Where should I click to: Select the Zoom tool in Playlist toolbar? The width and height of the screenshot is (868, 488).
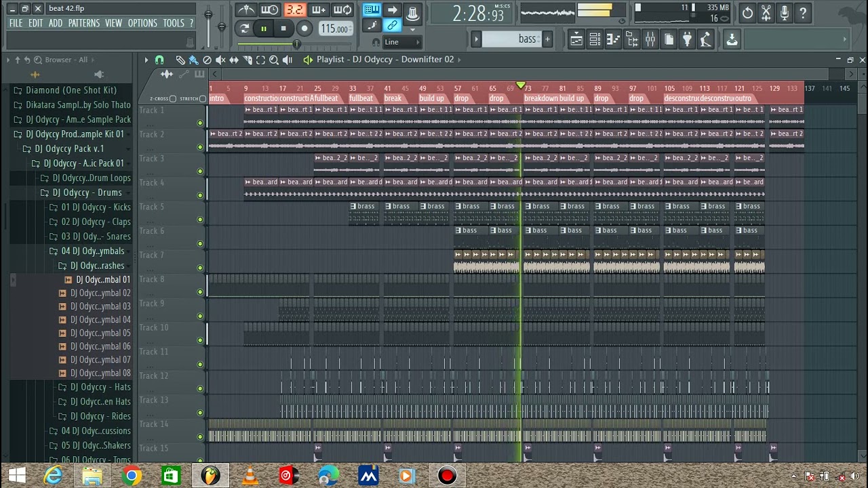[x=274, y=60]
